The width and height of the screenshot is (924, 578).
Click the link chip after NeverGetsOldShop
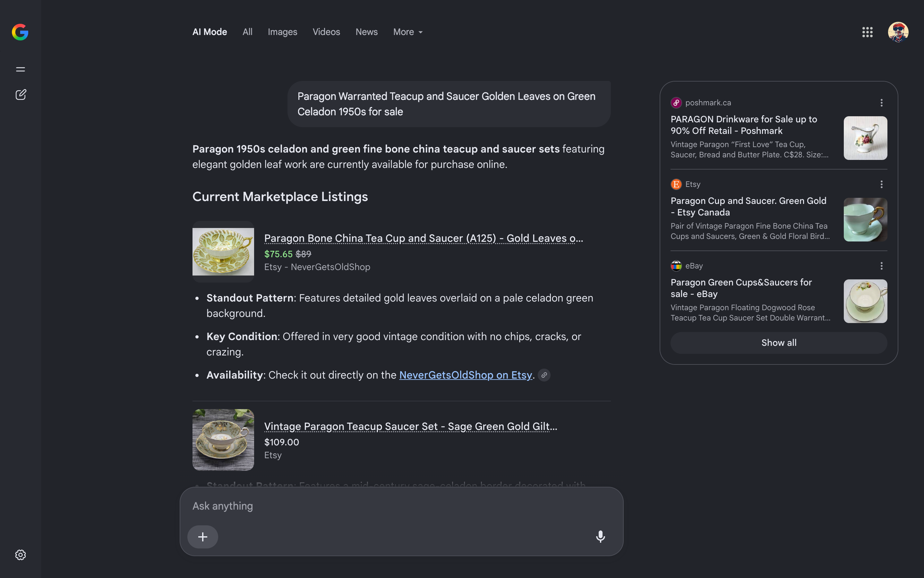pos(544,375)
